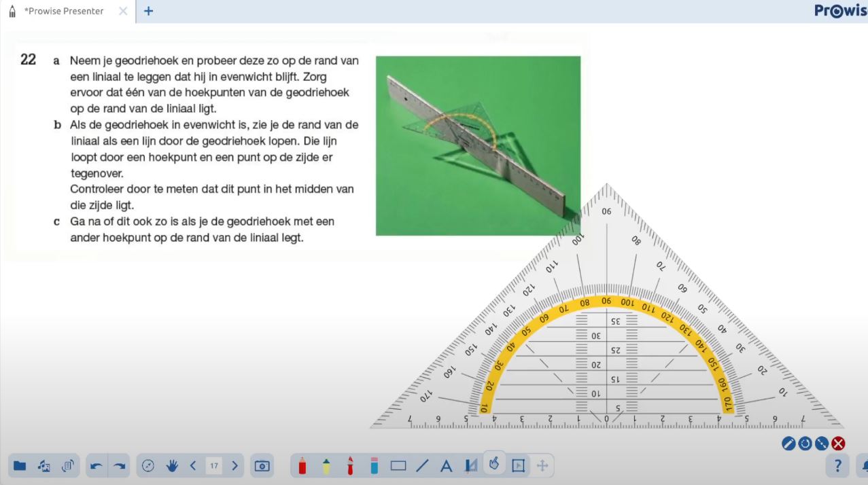Rotate the geodriehoek with rotate handle
Viewport: 868px width, 485px height.
click(805, 444)
